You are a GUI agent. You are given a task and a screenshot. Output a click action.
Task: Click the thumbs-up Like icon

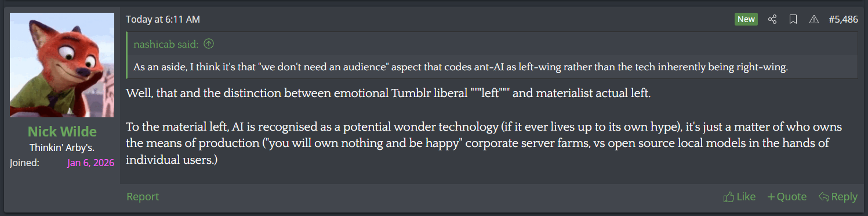(x=729, y=197)
